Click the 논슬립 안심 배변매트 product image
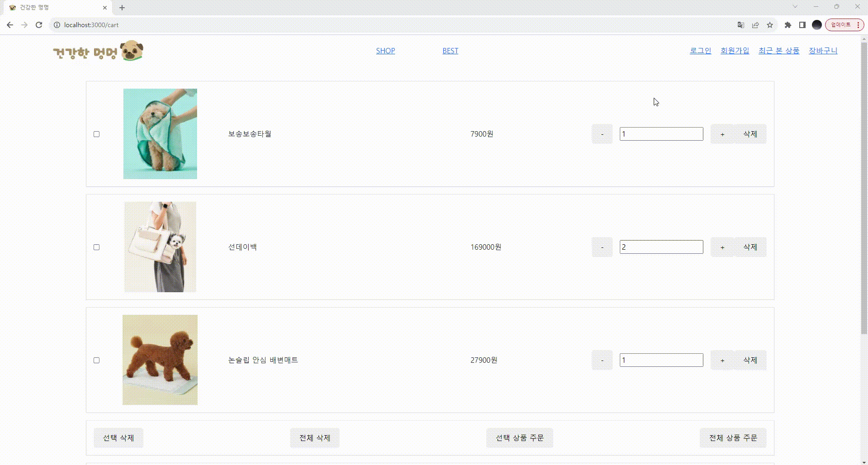 click(x=160, y=360)
